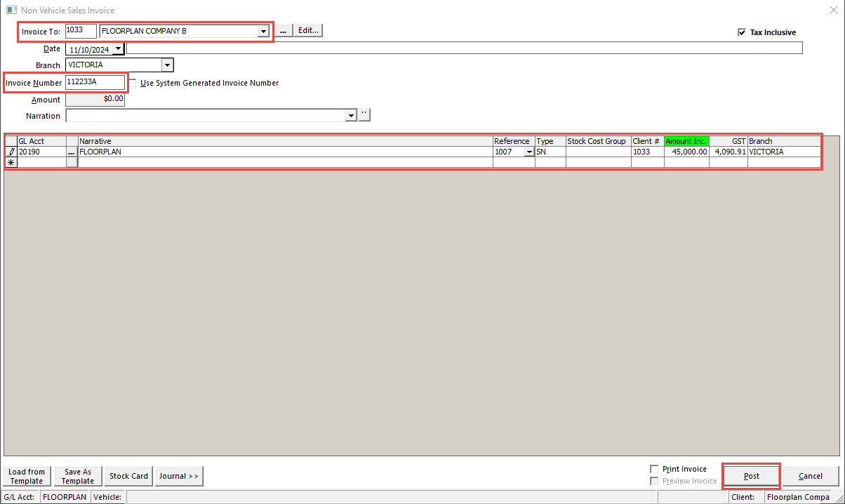Expand the Branch dropdown showing VICTORIA
Viewport: 845px width, 504px height.
pos(167,65)
